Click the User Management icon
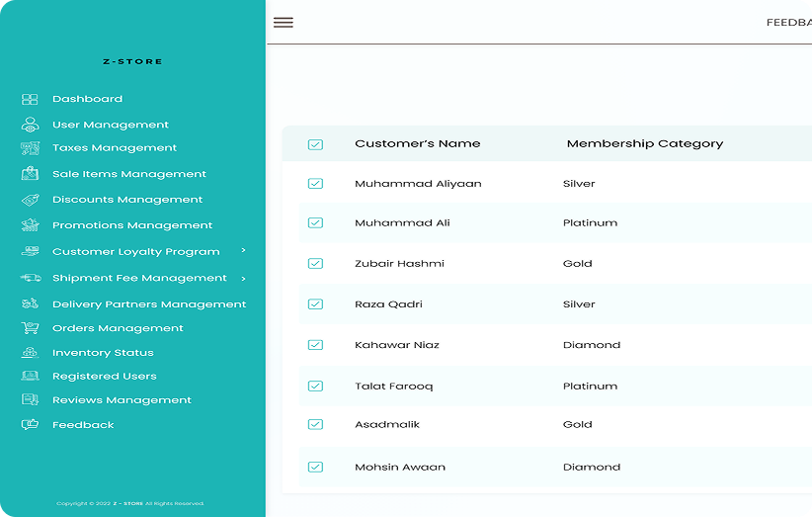Viewport: 812px width, 517px height. [x=30, y=125]
